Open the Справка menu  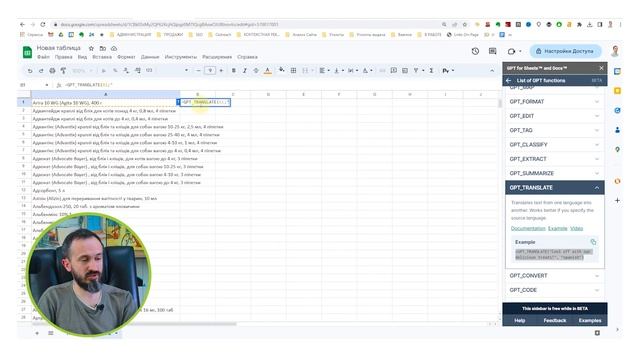(247, 57)
